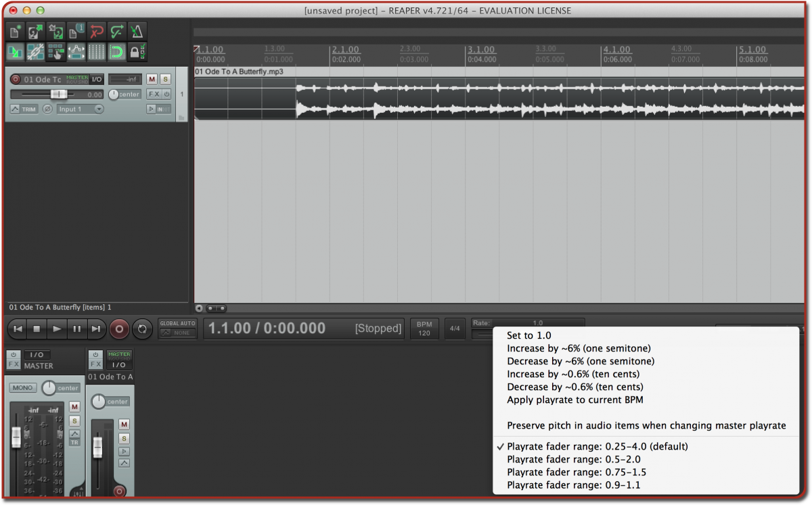Viewport: 812px width, 505px height.
Task: Click track 1 volume fader in track panel
Action: coord(59,95)
